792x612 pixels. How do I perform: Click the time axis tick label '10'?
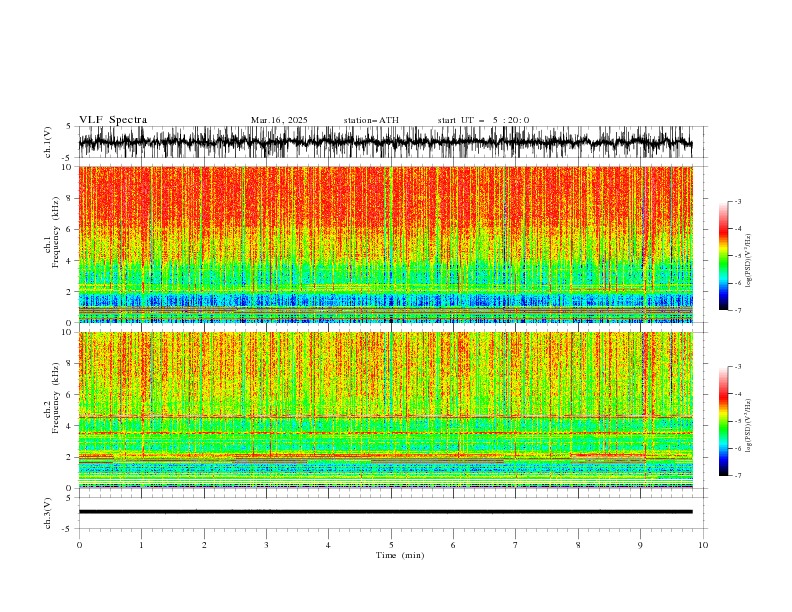click(703, 545)
